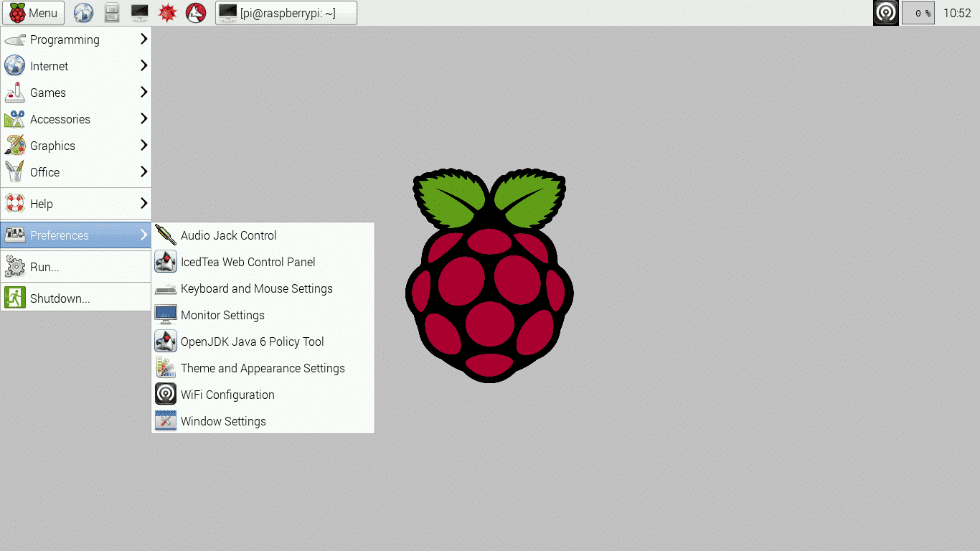Launch Mathematica red spiky icon in taskbar

[168, 13]
